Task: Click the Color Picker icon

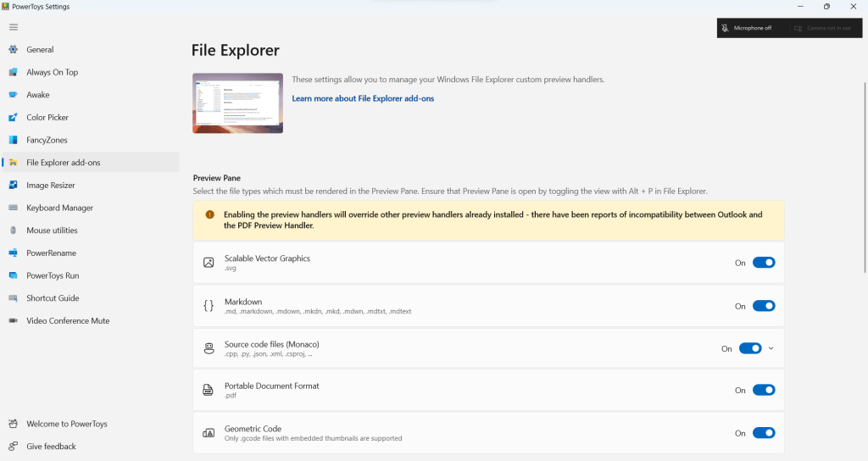Action: (x=14, y=117)
